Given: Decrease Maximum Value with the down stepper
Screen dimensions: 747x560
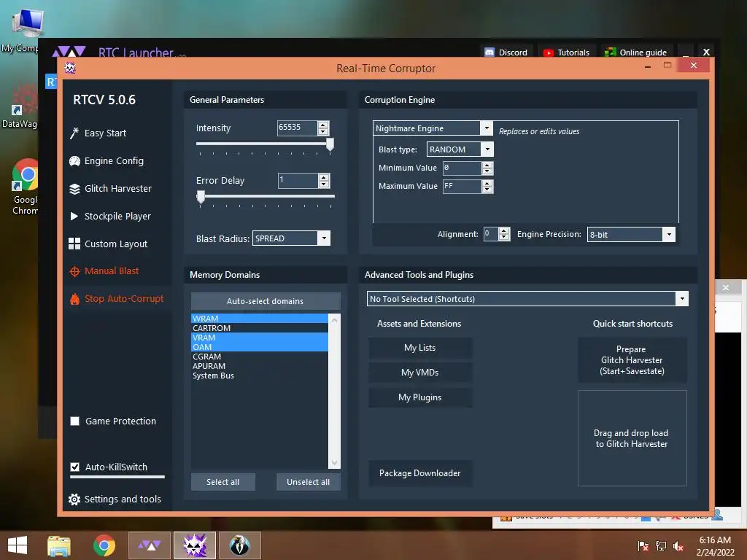Looking at the screenshot, I should (x=487, y=189).
